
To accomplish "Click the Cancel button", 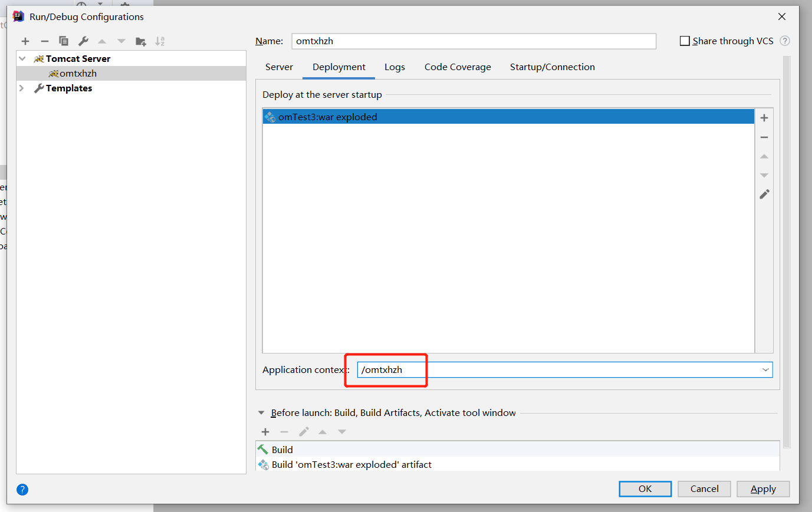I will pos(704,489).
